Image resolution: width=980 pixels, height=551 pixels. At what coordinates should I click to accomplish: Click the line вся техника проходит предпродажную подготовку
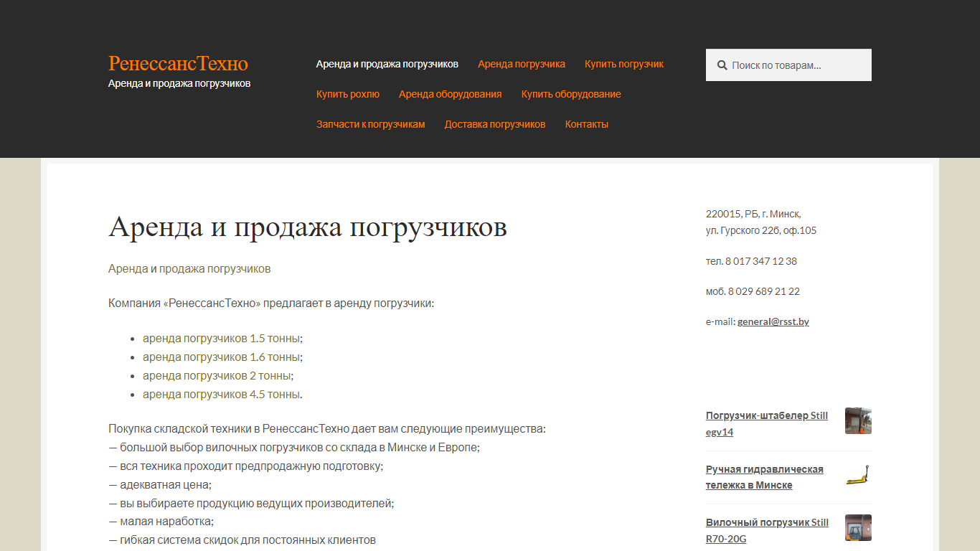246,466
